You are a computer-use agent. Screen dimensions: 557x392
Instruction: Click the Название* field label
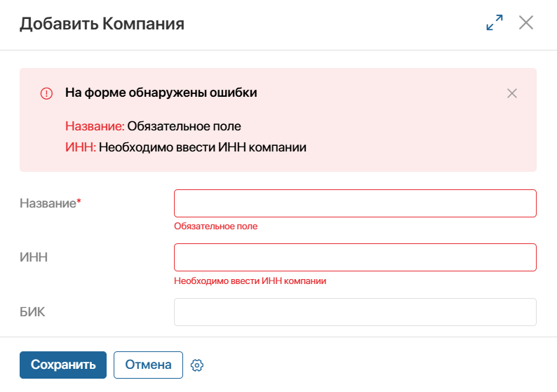[51, 203]
